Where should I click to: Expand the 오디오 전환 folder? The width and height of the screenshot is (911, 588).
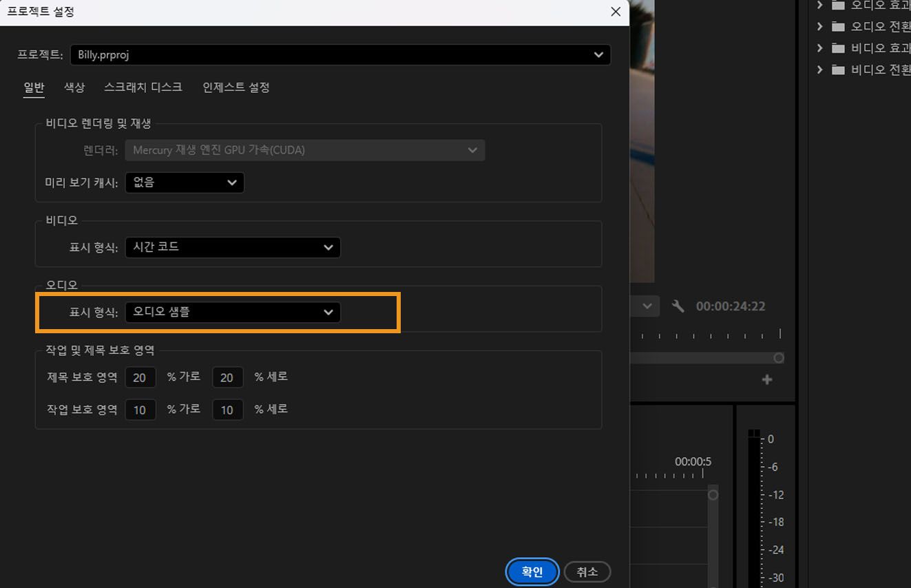click(x=819, y=27)
